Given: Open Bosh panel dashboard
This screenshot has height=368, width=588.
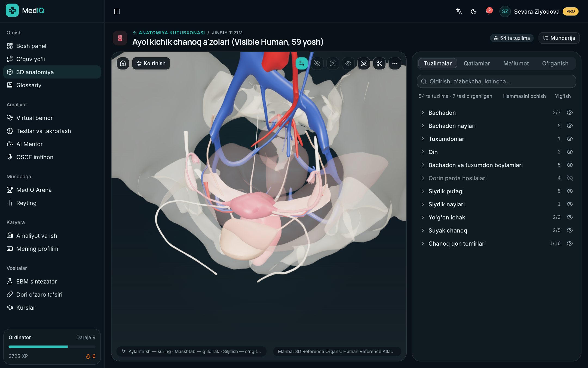Looking at the screenshot, I should pyautogui.click(x=52, y=46).
